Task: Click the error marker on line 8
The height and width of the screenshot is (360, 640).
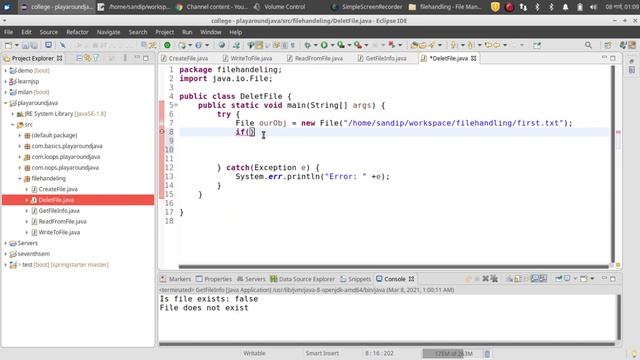Action: 162,131
